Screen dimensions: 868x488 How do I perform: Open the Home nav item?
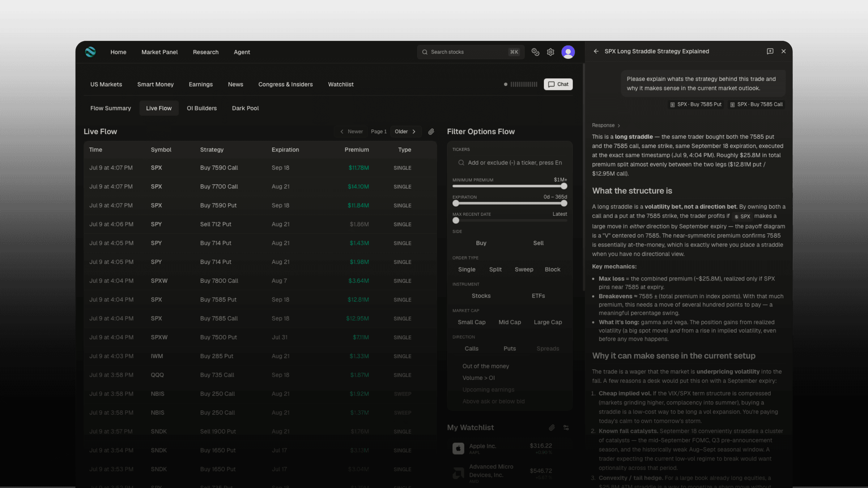click(118, 52)
